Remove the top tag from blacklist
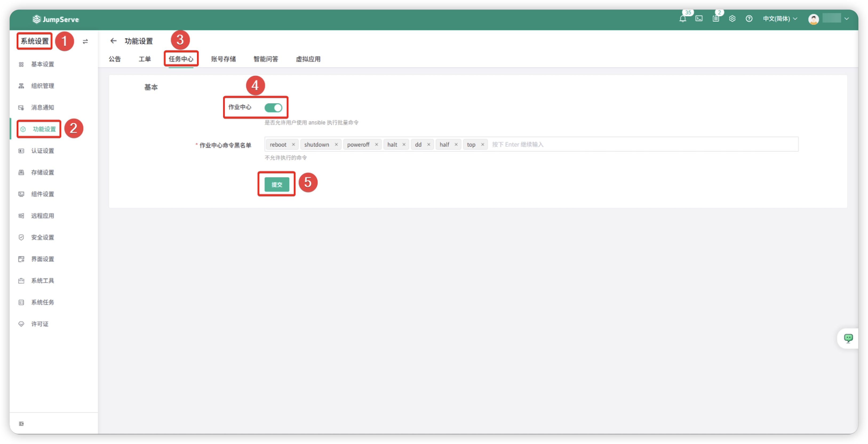Viewport: 868px width, 444px height. click(482, 145)
